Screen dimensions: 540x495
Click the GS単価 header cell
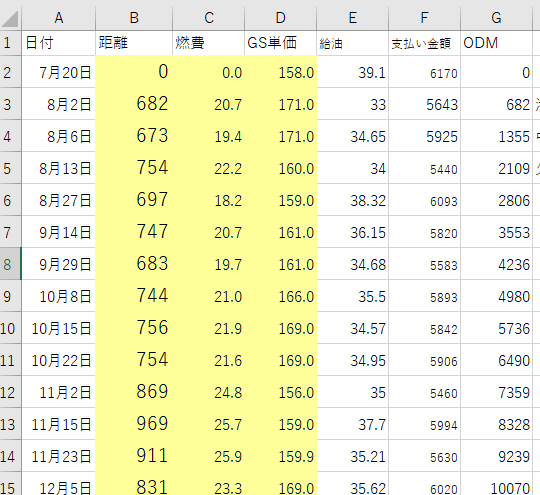280,43
